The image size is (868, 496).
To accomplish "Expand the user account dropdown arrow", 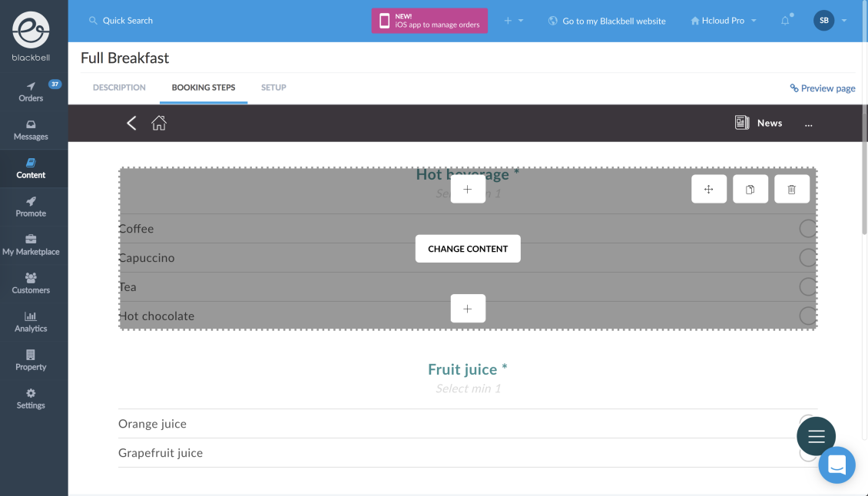I will [x=844, y=21].
